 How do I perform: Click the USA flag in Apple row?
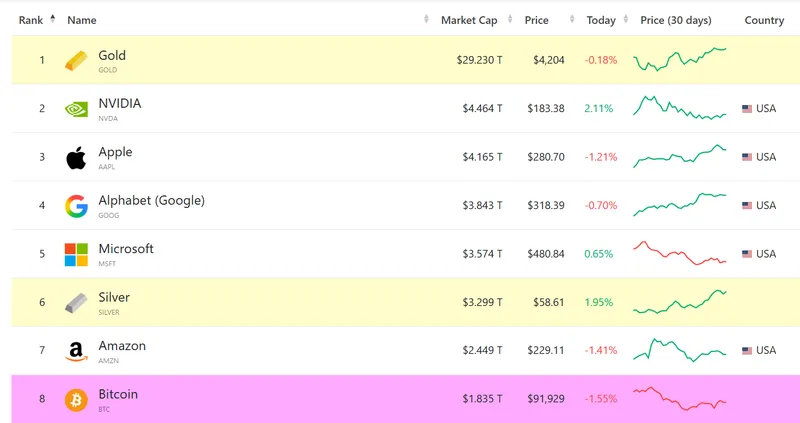pos(747,157)
